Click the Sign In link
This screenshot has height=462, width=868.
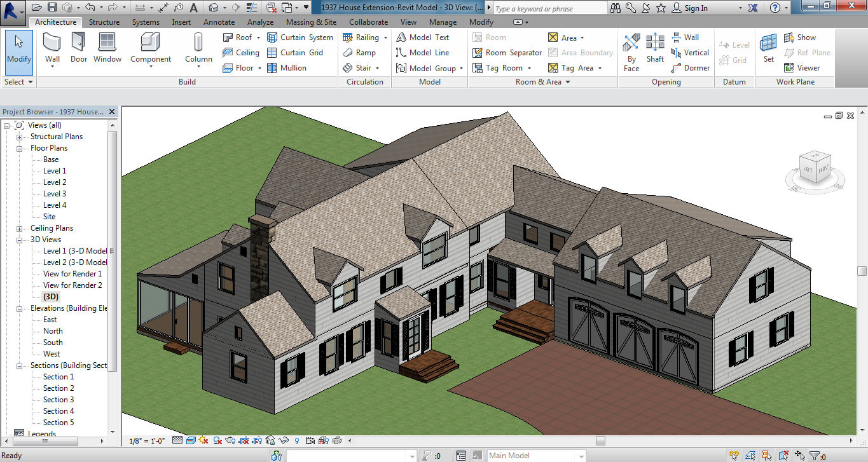(x=696, y=8)
